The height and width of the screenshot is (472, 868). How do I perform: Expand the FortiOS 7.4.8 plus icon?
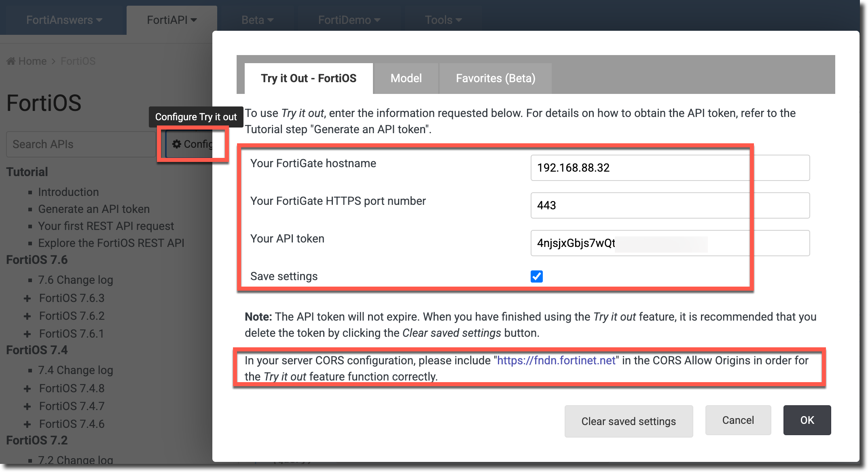(27, 389)
